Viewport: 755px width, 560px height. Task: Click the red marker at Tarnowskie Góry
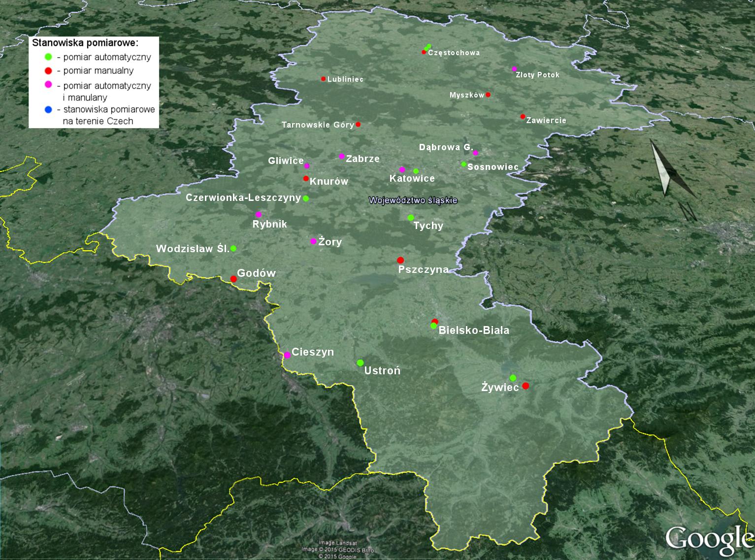point(358,124)
